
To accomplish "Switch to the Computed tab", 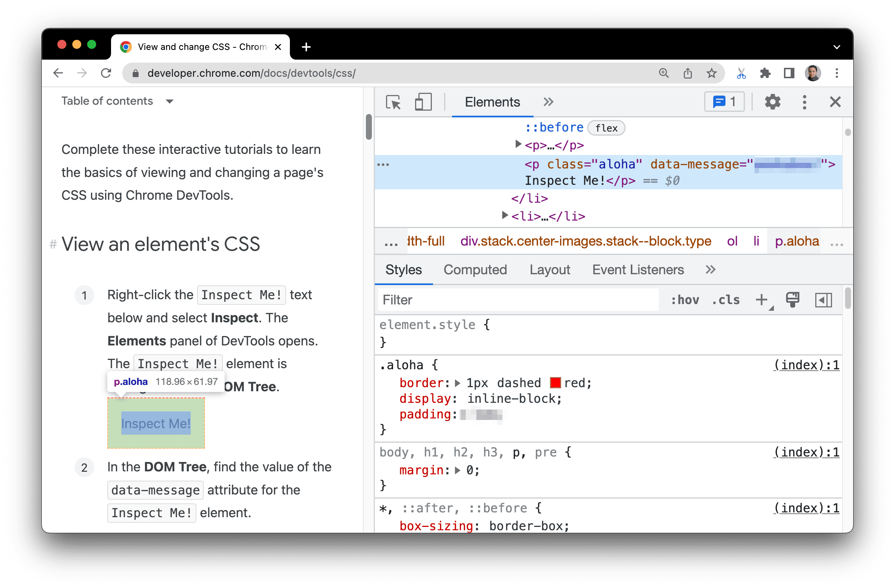I will point(475,270).
